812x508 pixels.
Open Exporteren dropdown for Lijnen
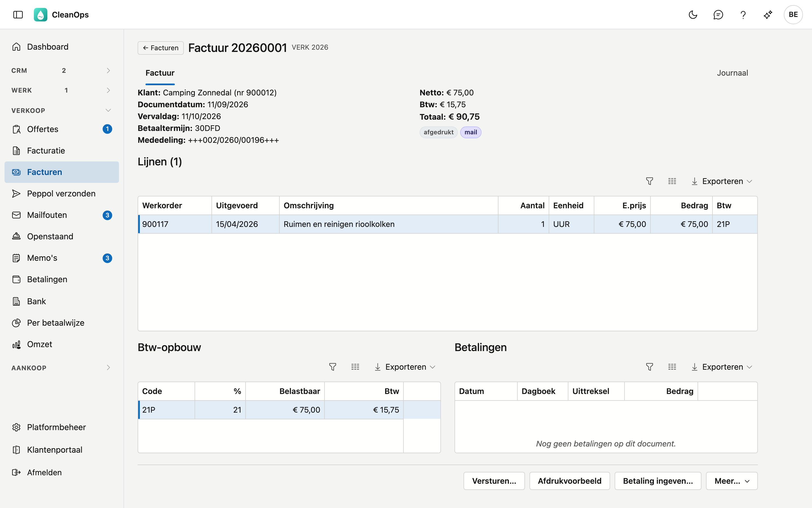pyautogui.click(x=722, y=181)
